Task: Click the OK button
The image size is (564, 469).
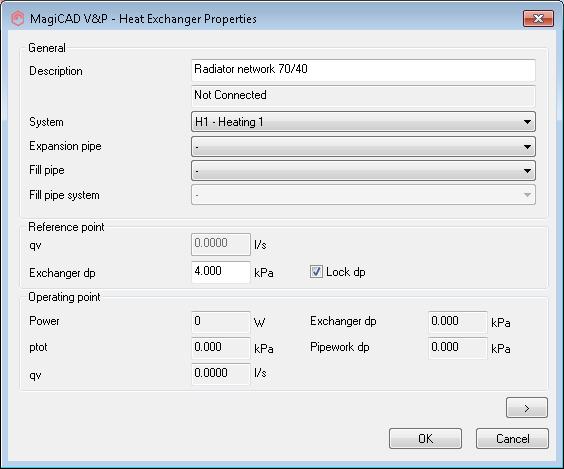Action: pos(425,438)
